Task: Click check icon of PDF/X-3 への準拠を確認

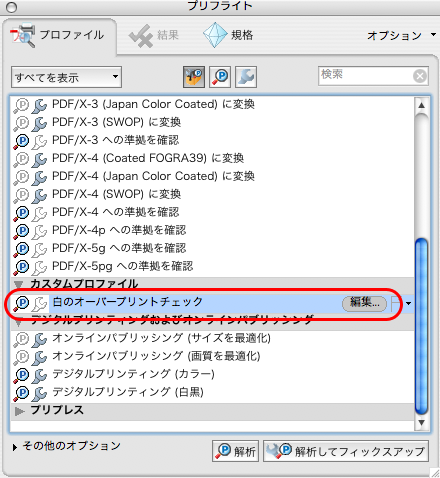Action: [21, 141]
